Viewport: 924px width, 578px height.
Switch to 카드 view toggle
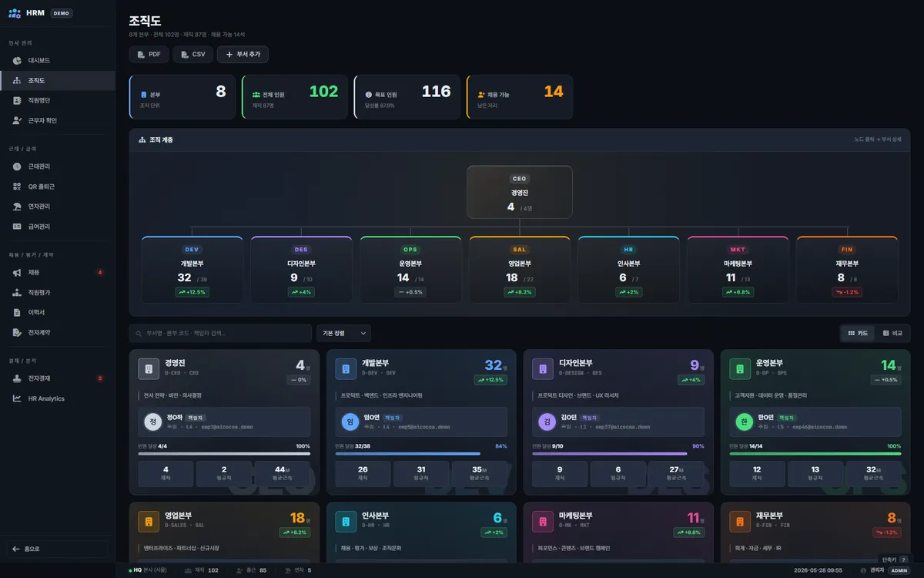tap(858, 333)
